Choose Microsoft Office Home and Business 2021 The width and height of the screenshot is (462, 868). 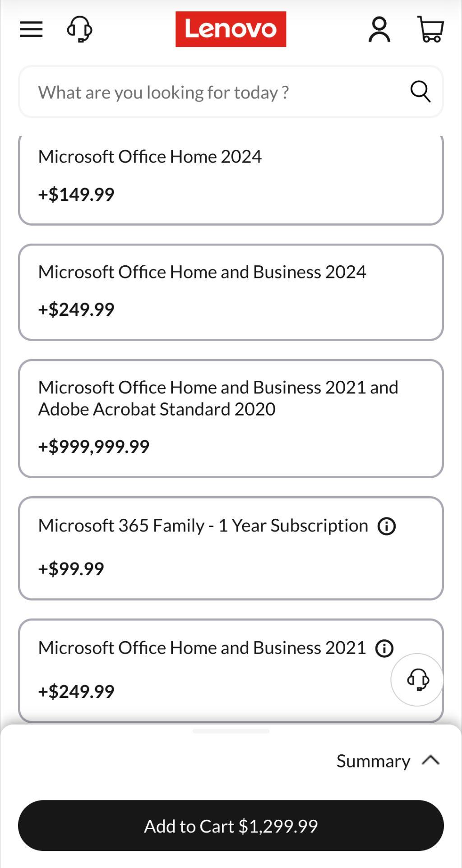coord(203,670)
